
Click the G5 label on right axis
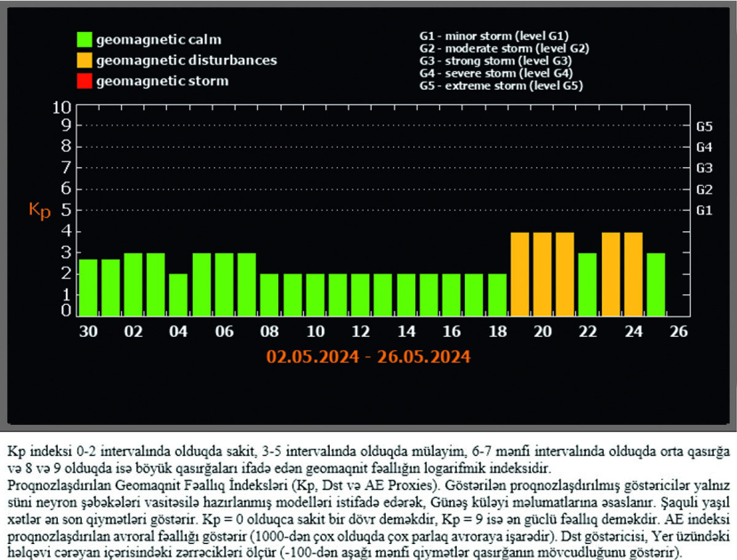point(704,126)
